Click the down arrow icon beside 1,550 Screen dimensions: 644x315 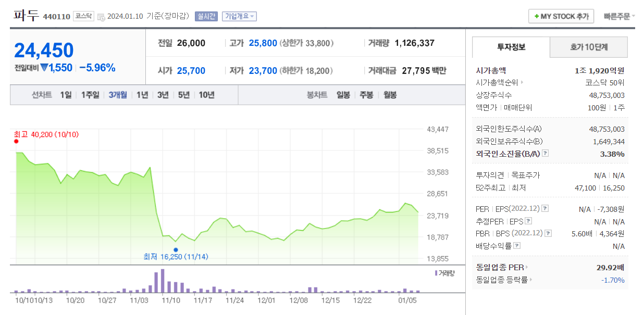44,67
